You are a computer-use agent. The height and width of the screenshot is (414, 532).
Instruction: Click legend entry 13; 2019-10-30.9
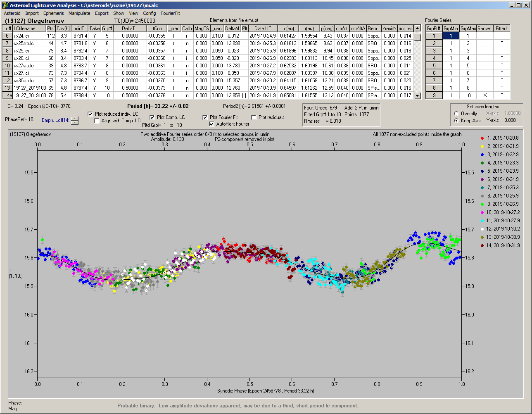pyautogui.click(x=500, y=237)
